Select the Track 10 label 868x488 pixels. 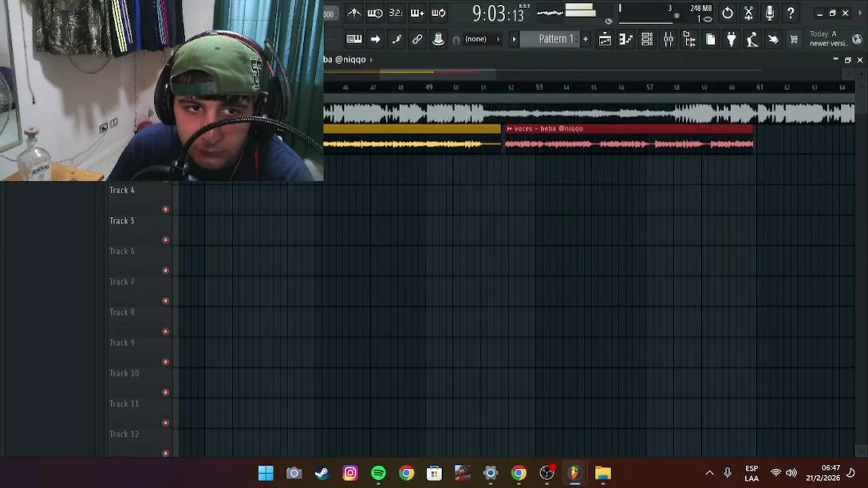click(x=124, y=373)
